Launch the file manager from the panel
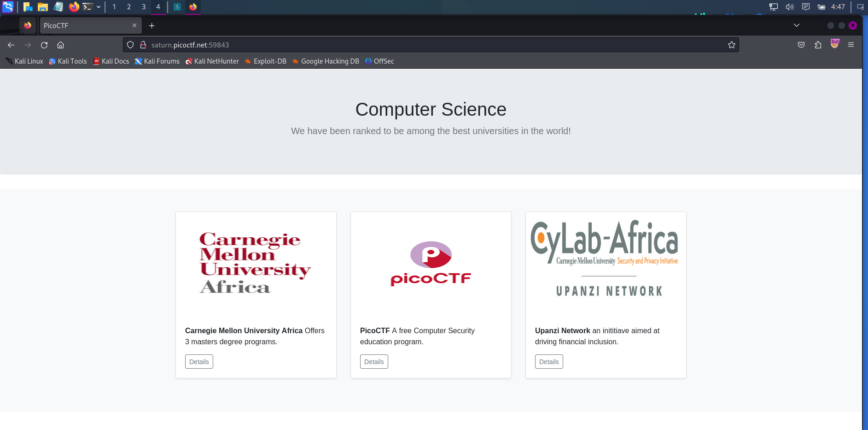 (43, 7)
